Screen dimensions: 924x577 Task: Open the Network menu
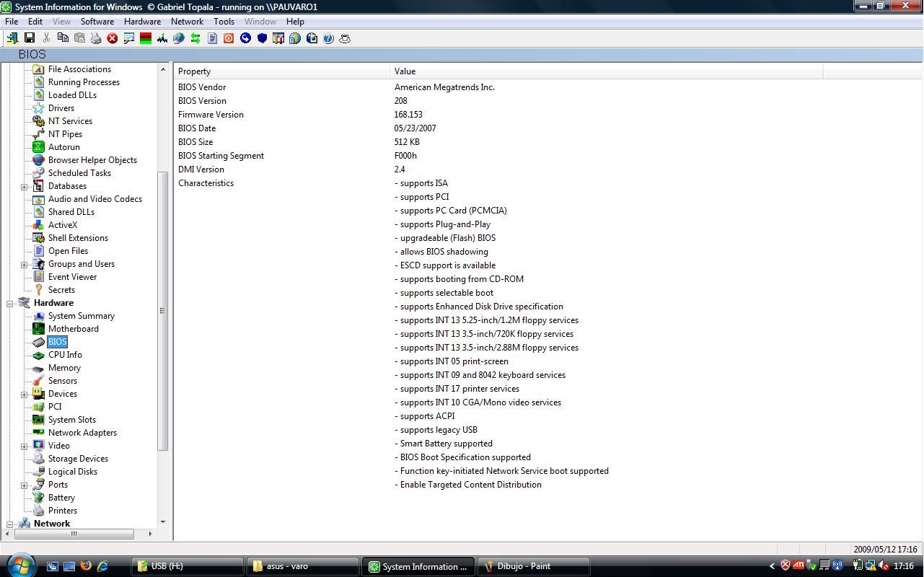click(187, 22)
